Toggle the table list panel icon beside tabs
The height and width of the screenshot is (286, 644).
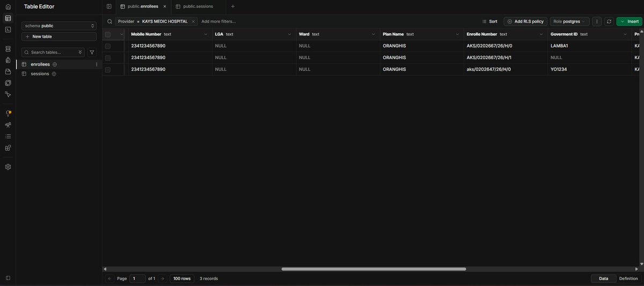coord(109,6)
